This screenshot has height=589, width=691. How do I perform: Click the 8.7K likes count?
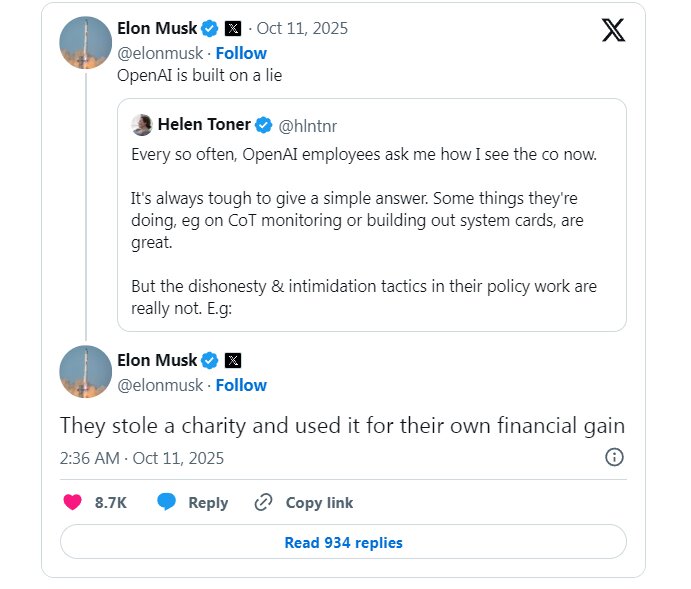pos(110,502)
